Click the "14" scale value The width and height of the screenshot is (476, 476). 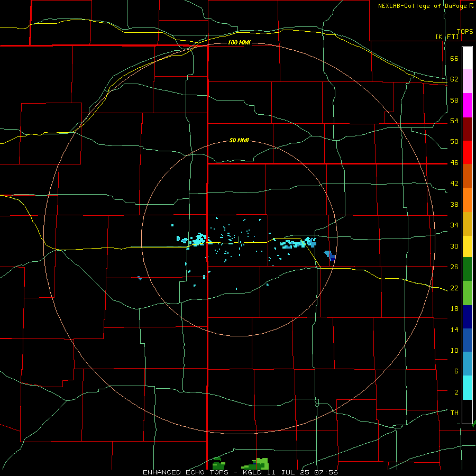pos(454,329)
